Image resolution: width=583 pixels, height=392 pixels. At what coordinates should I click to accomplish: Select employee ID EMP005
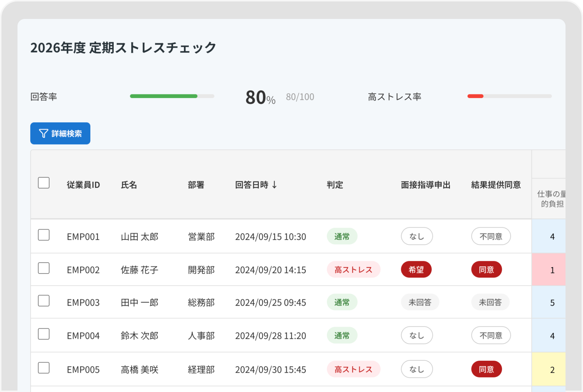pos(83,370)
